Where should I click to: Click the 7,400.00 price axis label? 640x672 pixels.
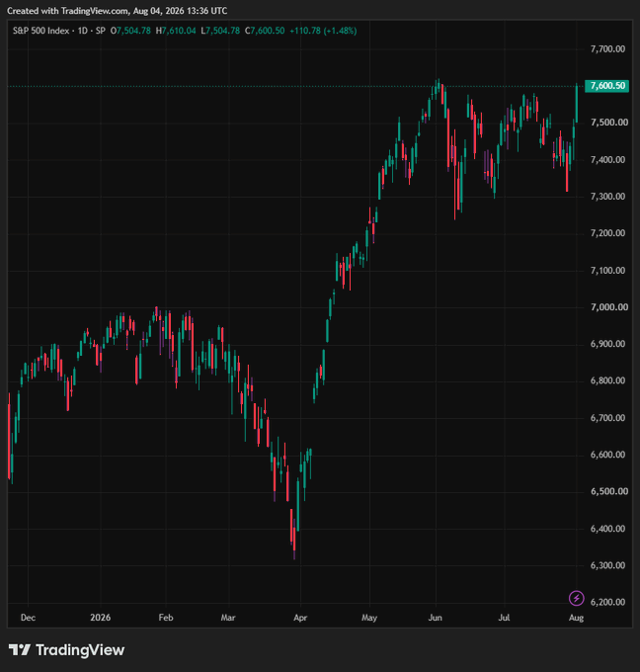(607, 160)
